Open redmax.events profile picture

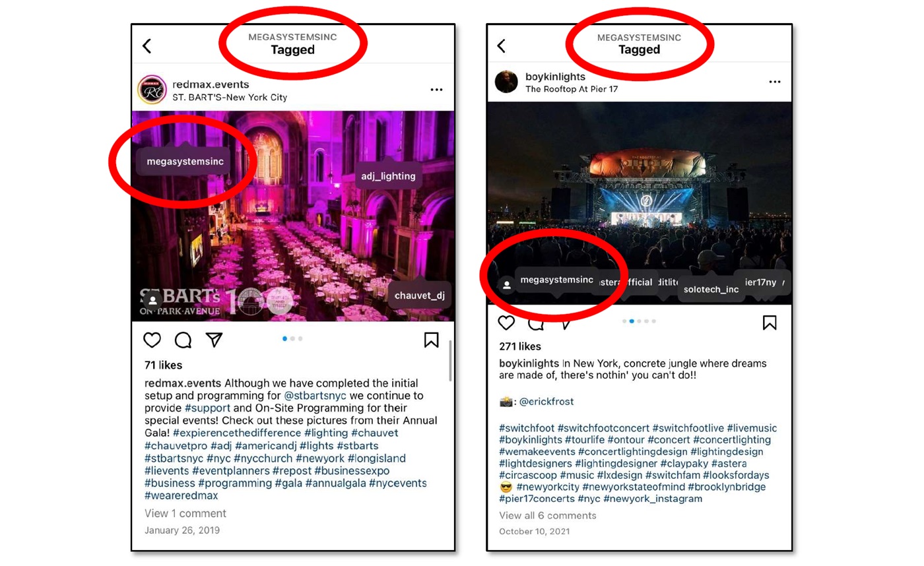coord(152,90)
